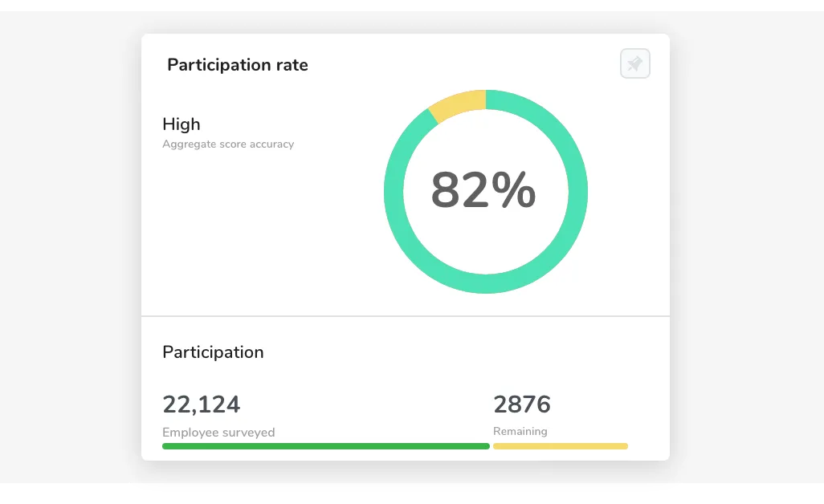Click the 22,124 surveyed count
824x504 pixels.
click(202, 404)
